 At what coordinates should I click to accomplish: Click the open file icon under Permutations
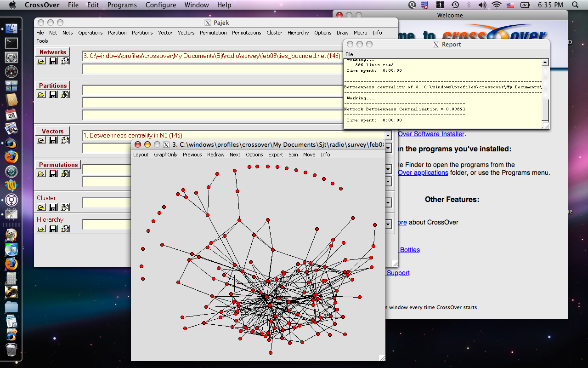pyautogui.click(x=41, y=174)
